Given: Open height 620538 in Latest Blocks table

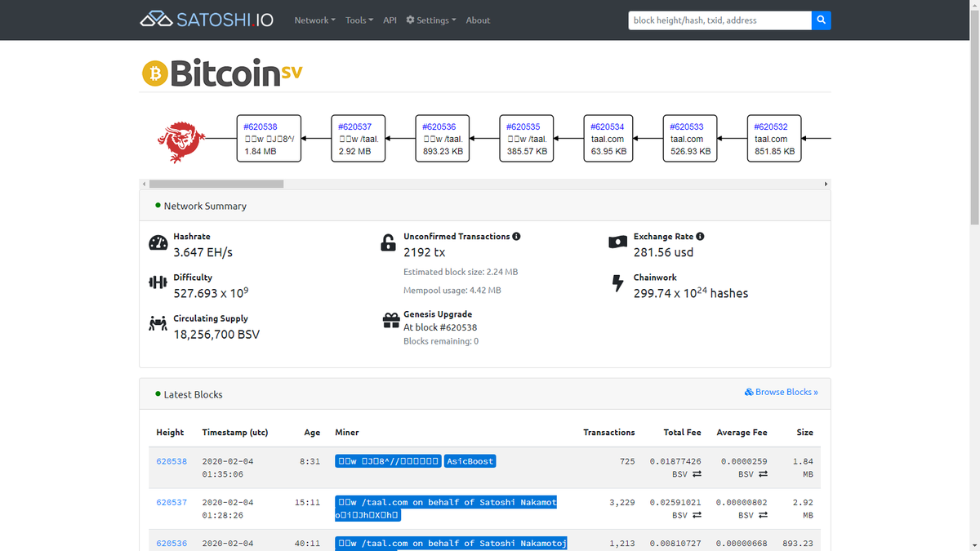Looking at the screenshot, I should tap(171, 461).
